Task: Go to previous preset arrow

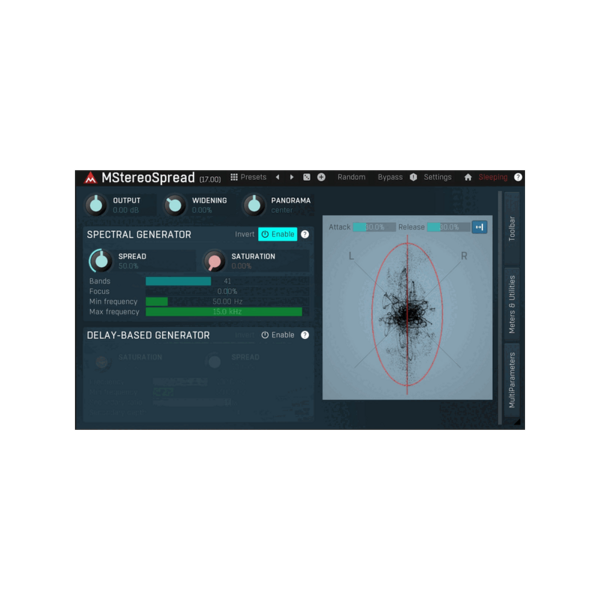Action: click(x=278, y=177)
